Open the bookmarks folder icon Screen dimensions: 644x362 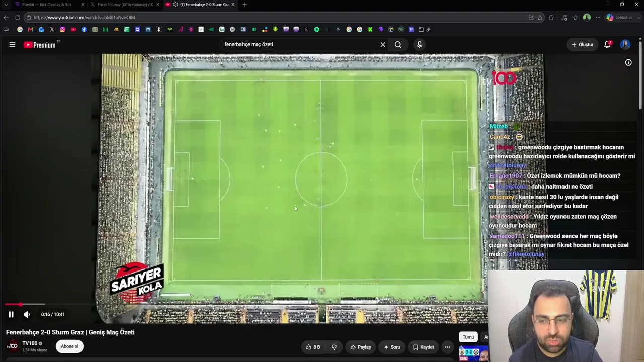[422, 30]
